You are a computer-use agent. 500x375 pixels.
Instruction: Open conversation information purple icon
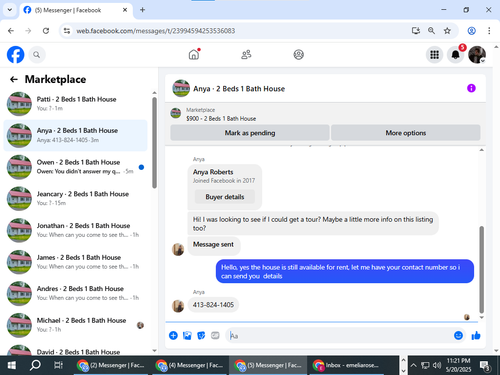click(x=471, y=88)
